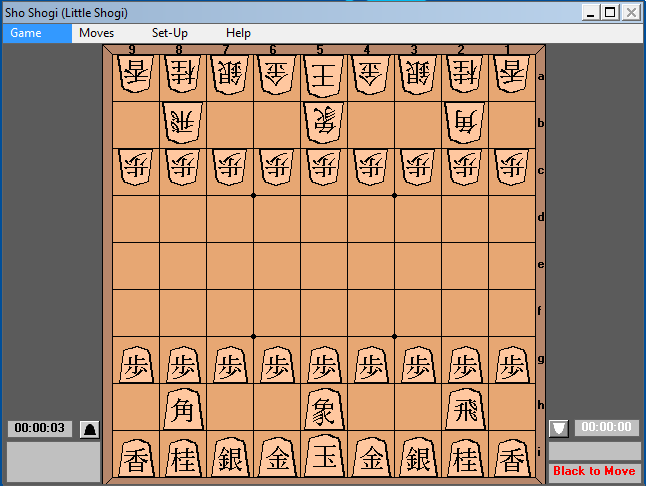Select Black's Gold General (金) on 6i
646x486 pixels.
pyautogui.click(x=277, y=457)
